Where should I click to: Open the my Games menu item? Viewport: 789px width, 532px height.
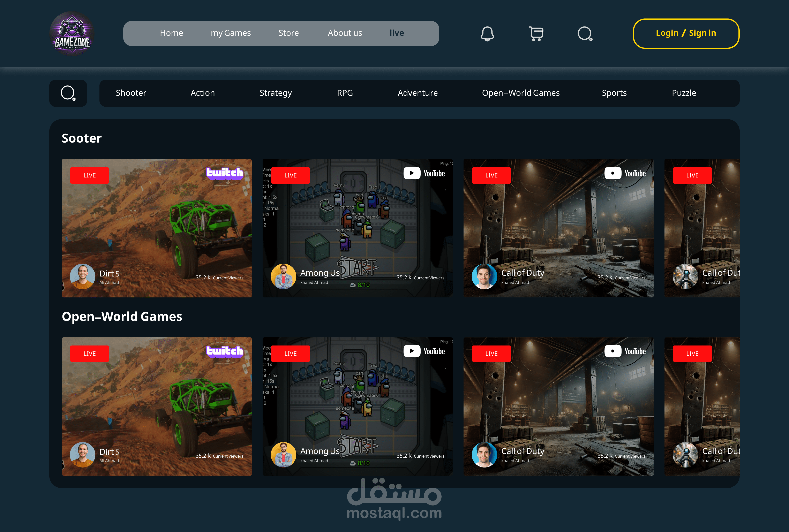(230, 33)
